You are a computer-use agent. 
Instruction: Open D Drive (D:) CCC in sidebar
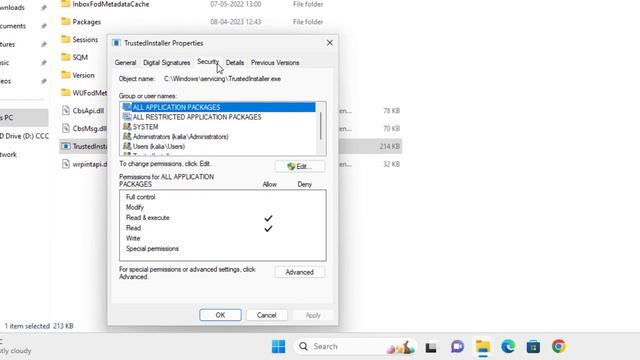pos(24,136)
